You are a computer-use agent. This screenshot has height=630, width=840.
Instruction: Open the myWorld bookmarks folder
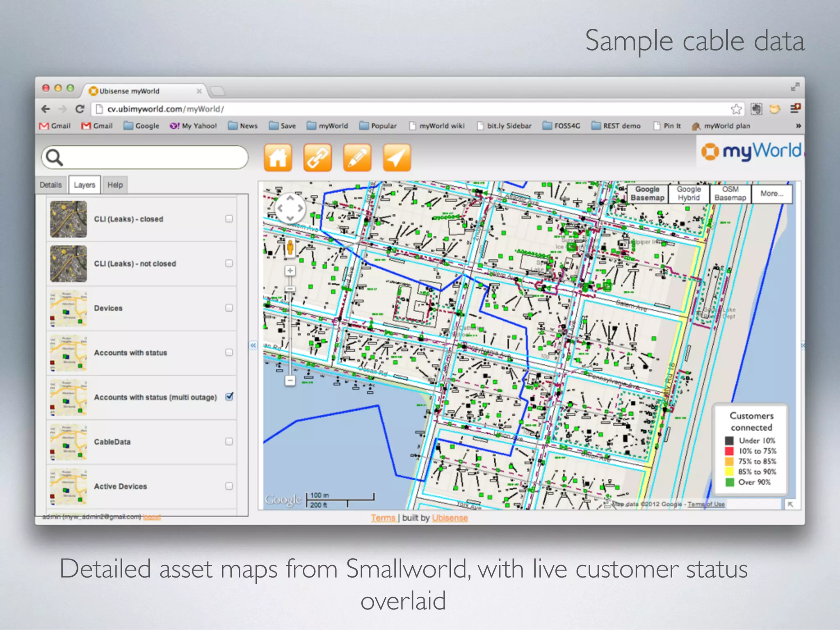(x=327, y=126)
